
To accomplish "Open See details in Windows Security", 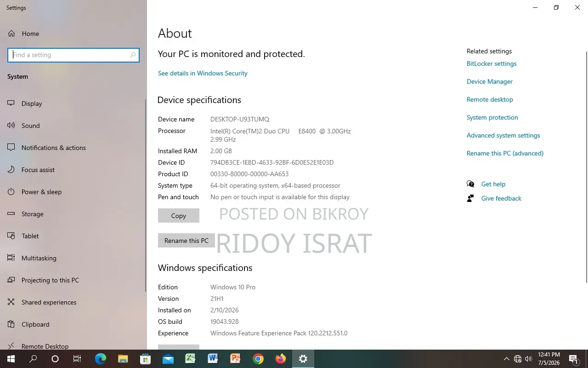I will (x=203, y=73).
